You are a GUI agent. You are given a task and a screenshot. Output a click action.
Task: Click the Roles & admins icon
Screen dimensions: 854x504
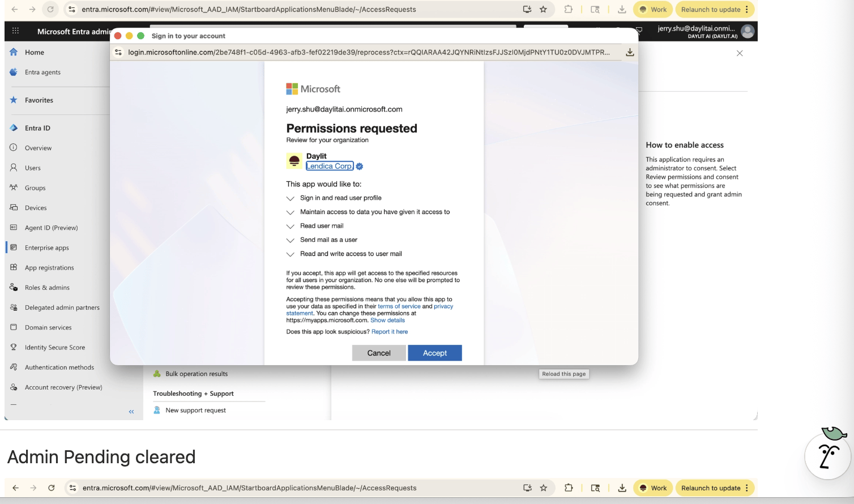click(14, 287)
